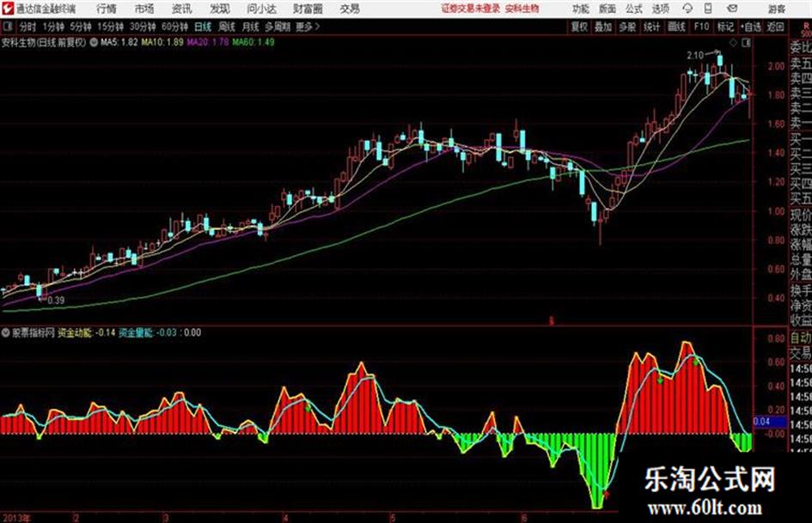The width and height of the screenshot is (812, 523).
Task: Switch to 周线 weekly period
Action: [x=227, y=27]
